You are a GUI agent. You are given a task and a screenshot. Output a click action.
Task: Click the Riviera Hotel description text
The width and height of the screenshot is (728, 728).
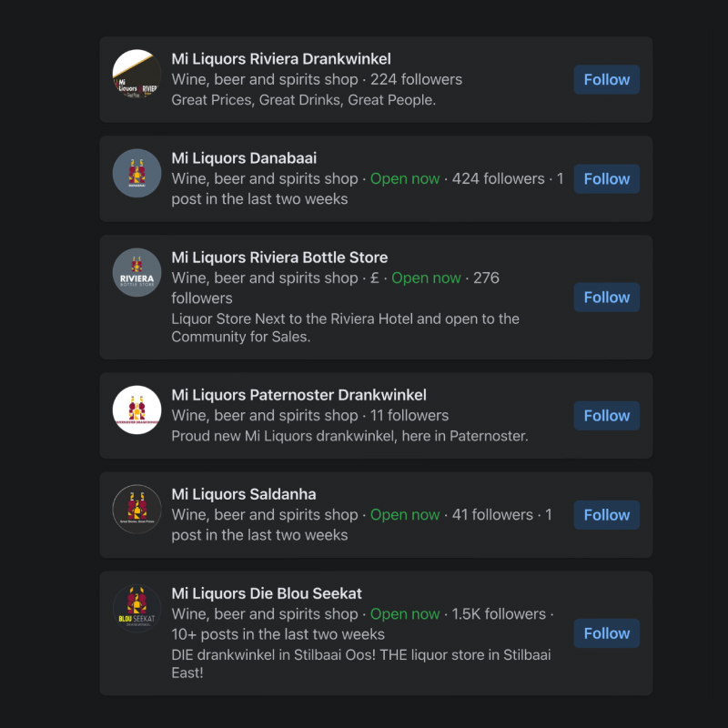(x=345, y=328)
